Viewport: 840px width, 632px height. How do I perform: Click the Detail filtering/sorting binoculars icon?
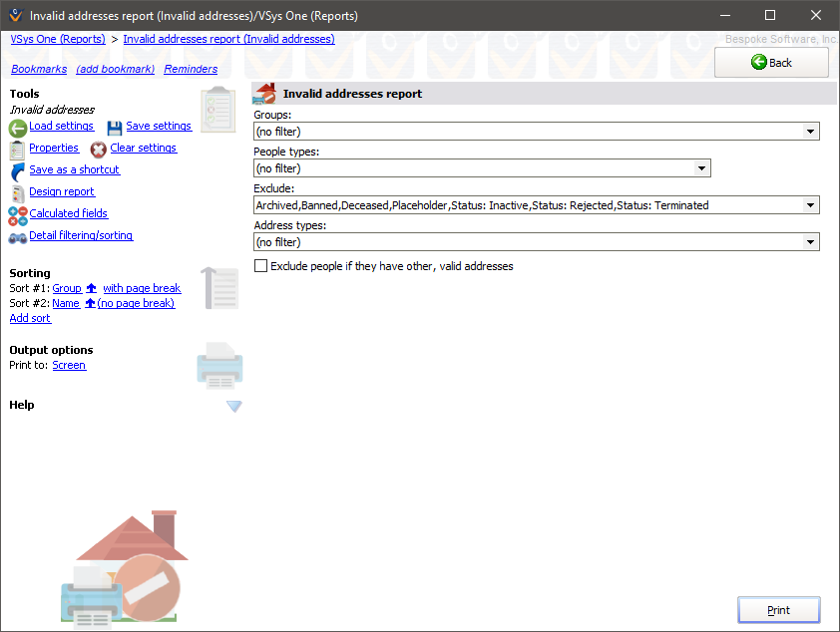(x=16, y=235)
